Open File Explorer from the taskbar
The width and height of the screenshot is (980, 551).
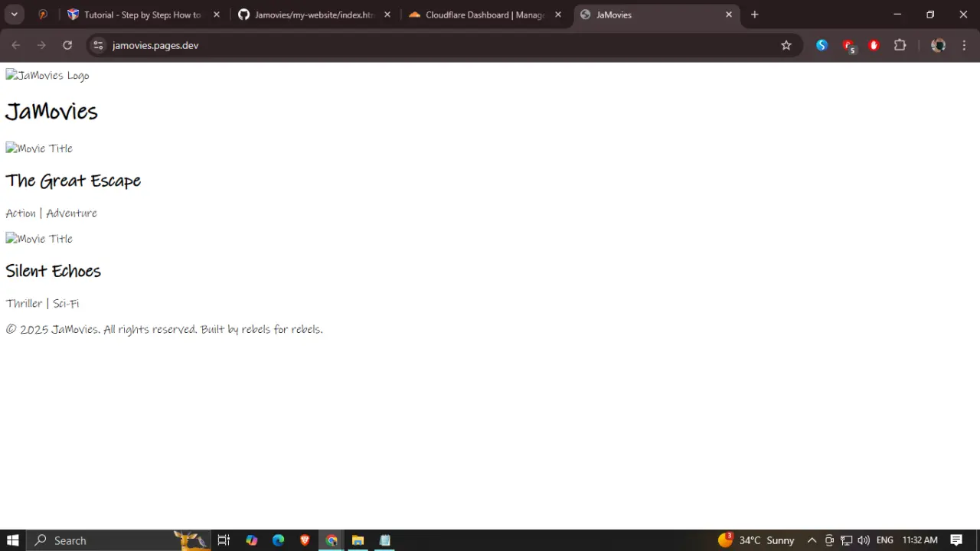358,540
